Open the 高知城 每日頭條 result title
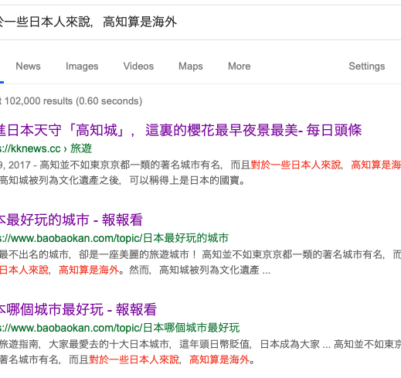Viewport: 401px width, 378px height. (x=181, y=130)
